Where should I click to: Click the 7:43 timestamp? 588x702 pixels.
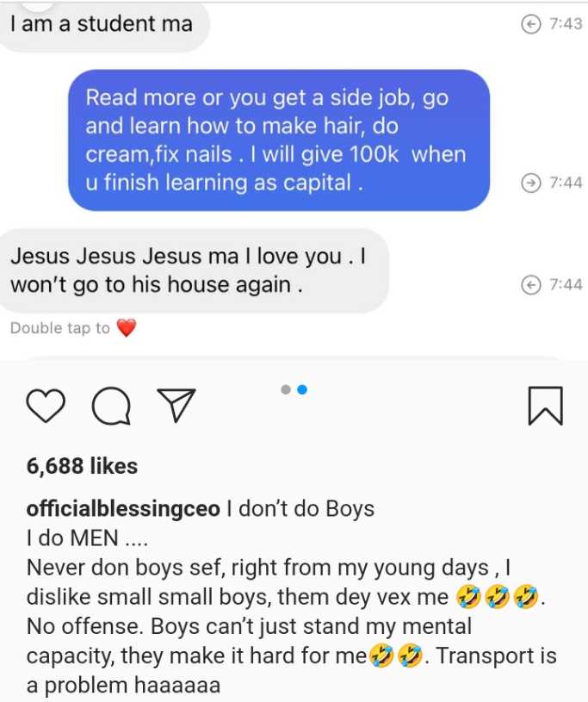566,24
